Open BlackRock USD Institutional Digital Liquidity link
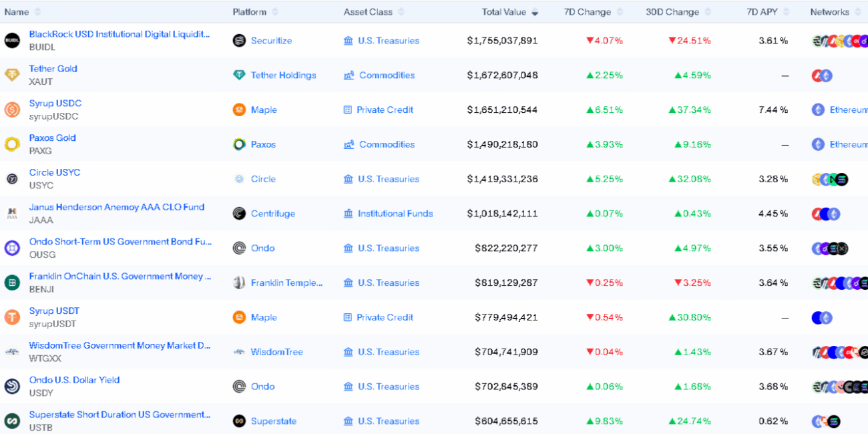Image resolution: width=868 pixels, height=434 pixels. pos(119,34)
